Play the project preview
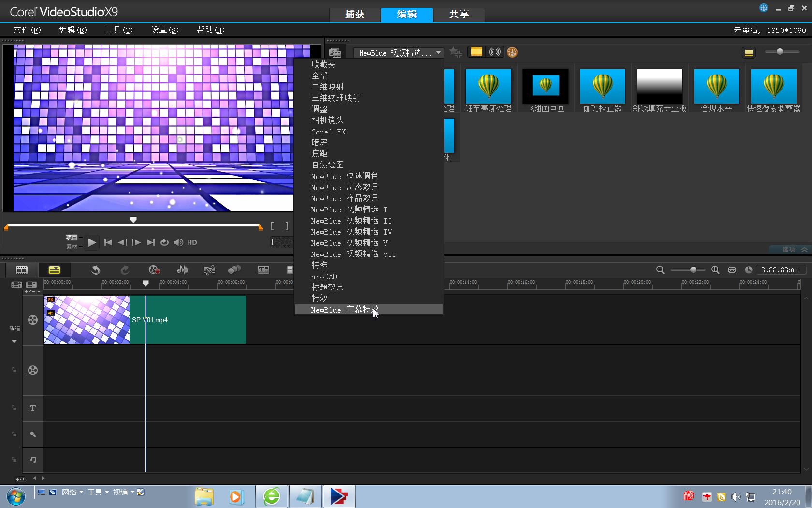 click(92, 242)
